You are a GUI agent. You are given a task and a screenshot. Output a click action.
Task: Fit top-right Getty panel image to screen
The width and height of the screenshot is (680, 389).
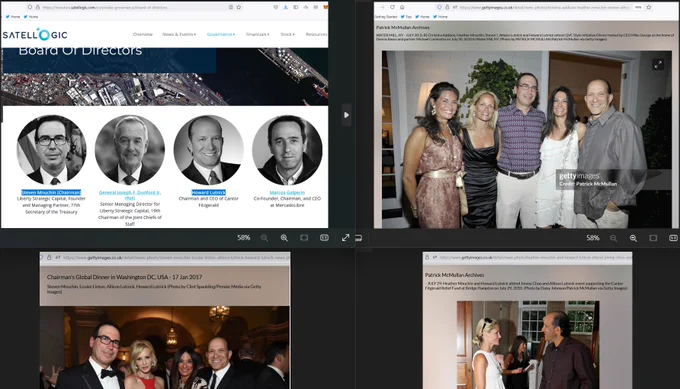653,238
